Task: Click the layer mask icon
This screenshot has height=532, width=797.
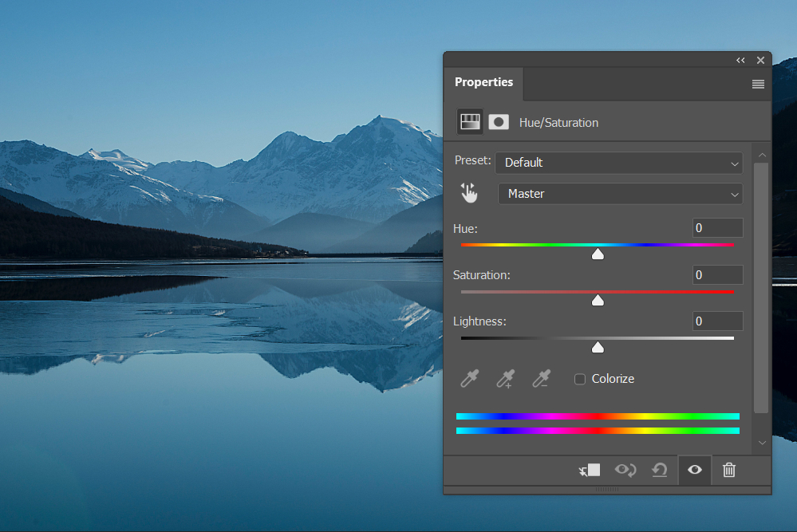Action: coord(499,122)
